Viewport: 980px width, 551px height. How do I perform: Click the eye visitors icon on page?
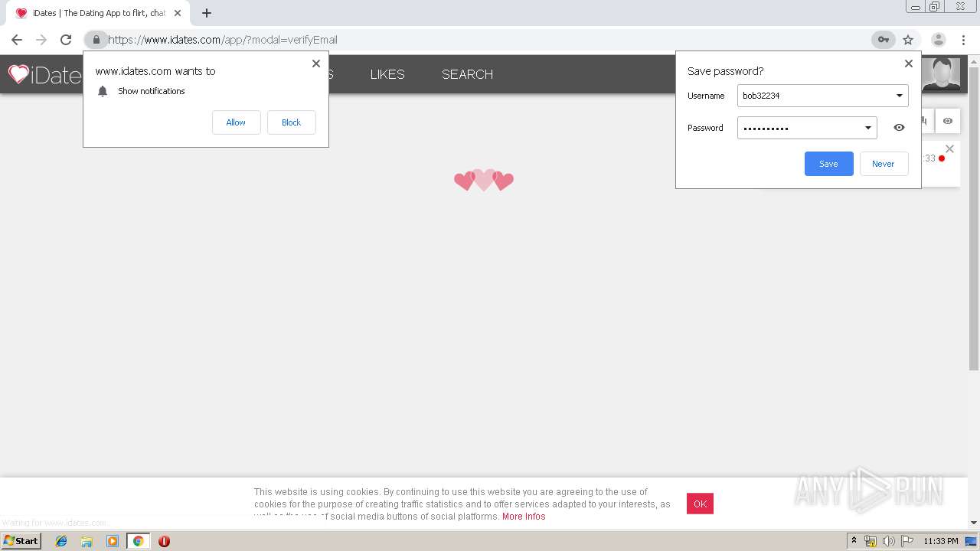point(948,121)
